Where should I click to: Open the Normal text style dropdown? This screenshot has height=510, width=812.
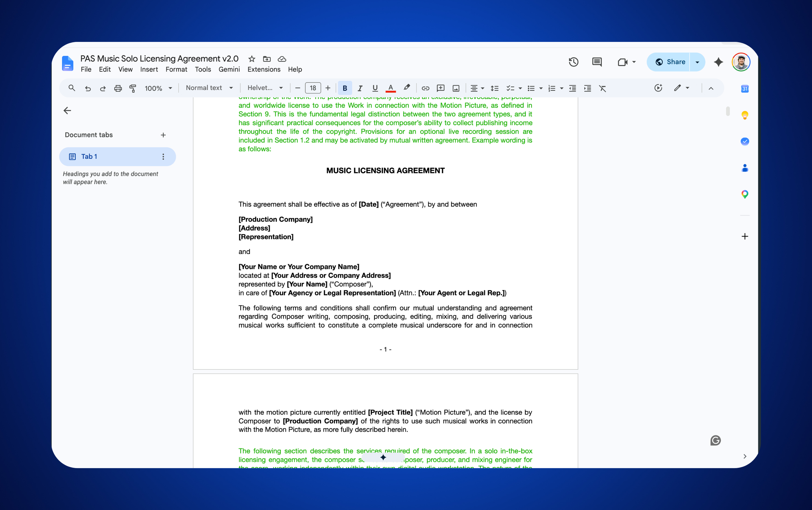(x=209, y=88)
